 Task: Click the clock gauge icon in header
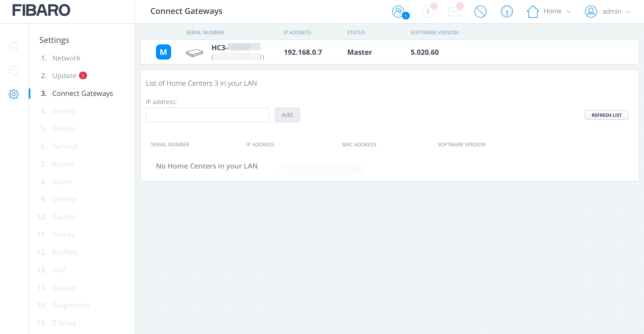point(507,12)
